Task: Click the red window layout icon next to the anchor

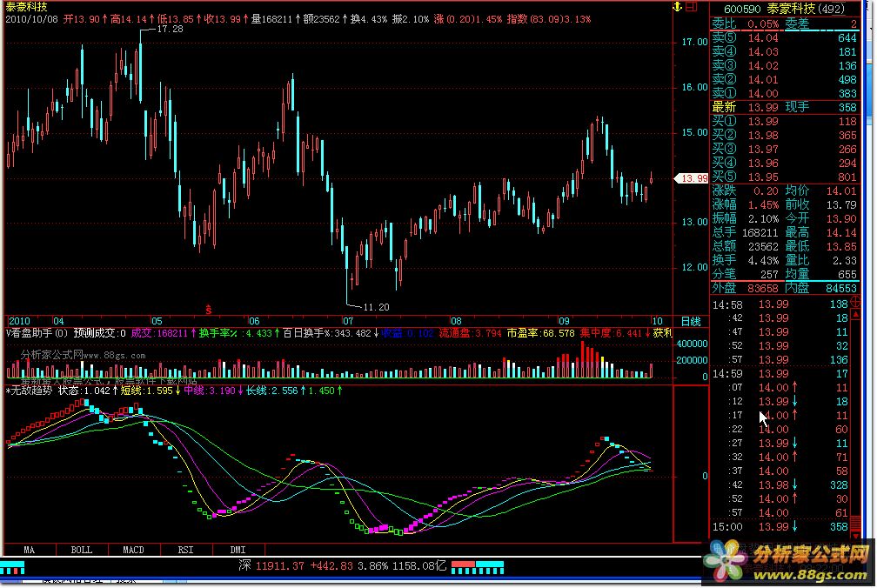Action: [692, 7]
